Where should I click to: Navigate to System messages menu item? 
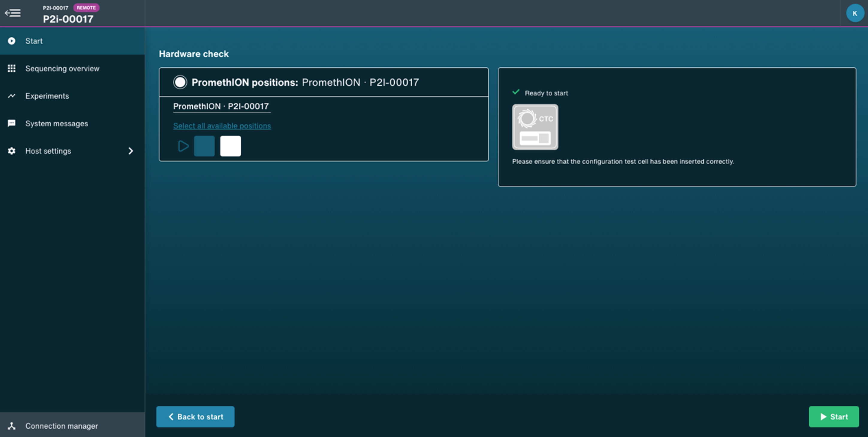56,123
